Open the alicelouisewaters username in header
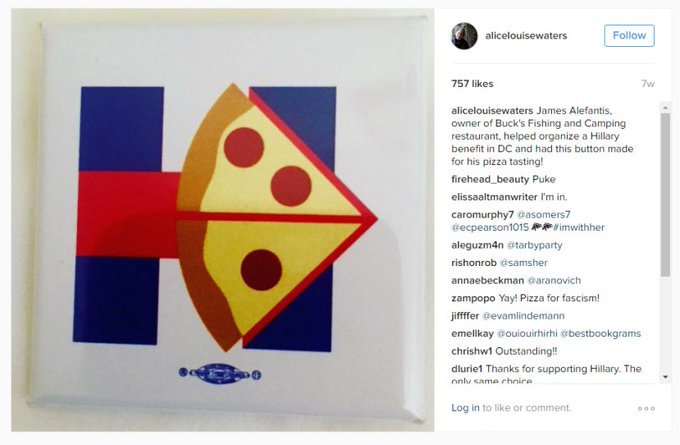 tap(526, 36)
